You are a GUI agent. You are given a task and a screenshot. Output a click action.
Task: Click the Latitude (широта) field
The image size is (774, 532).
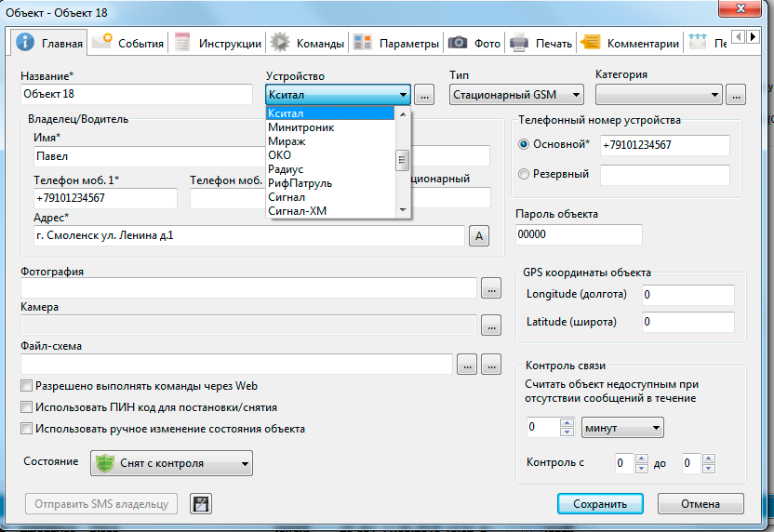click(x=688, y=322)
